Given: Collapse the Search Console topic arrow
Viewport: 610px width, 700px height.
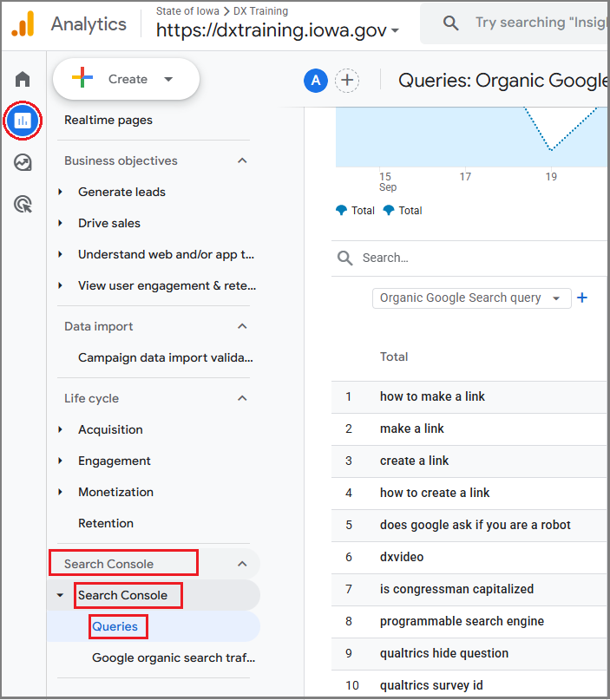Looking at the screenshot, I should click(60, 595).
